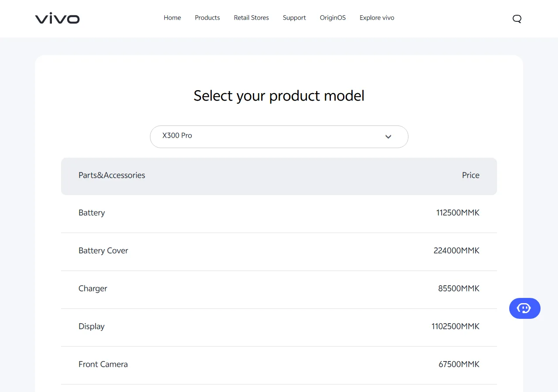Click the Battery Cover row label
The image size is (558, 392).
click(x=103, y=250)
